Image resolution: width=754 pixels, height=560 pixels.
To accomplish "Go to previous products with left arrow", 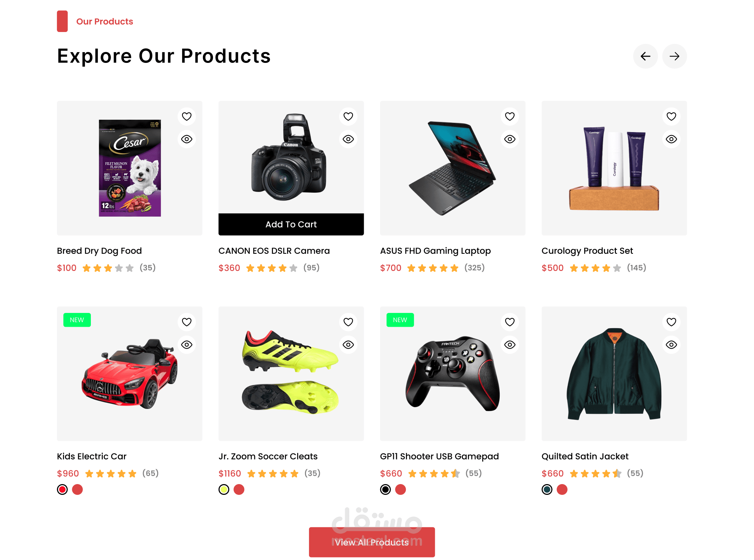I will pyautogui.click(x=645, y=56).
